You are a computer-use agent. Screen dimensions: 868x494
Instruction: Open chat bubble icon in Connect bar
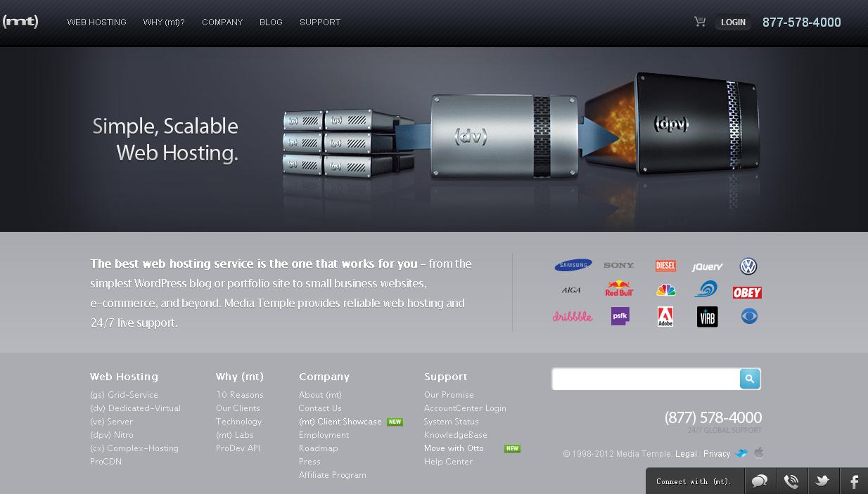(760, 481)
